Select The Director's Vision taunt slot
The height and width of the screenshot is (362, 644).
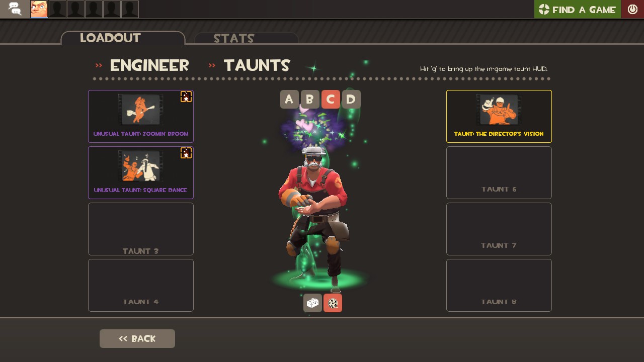[499, 116]
